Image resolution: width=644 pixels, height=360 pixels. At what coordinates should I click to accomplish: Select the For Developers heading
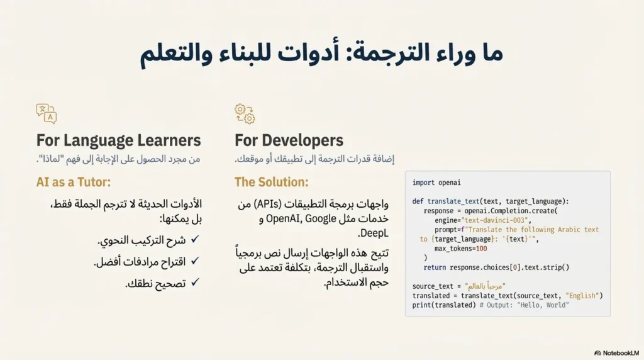click(289, 140)
